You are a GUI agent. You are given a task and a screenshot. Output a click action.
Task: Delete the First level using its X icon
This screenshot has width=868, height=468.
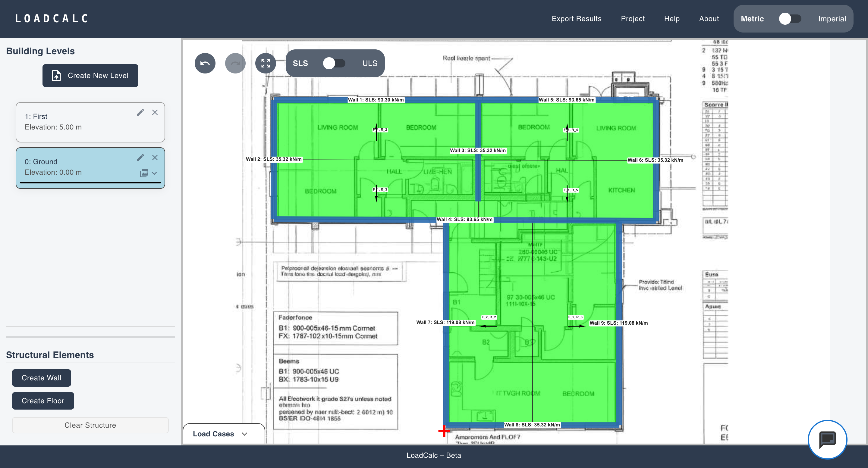click(x=155, y=112)
